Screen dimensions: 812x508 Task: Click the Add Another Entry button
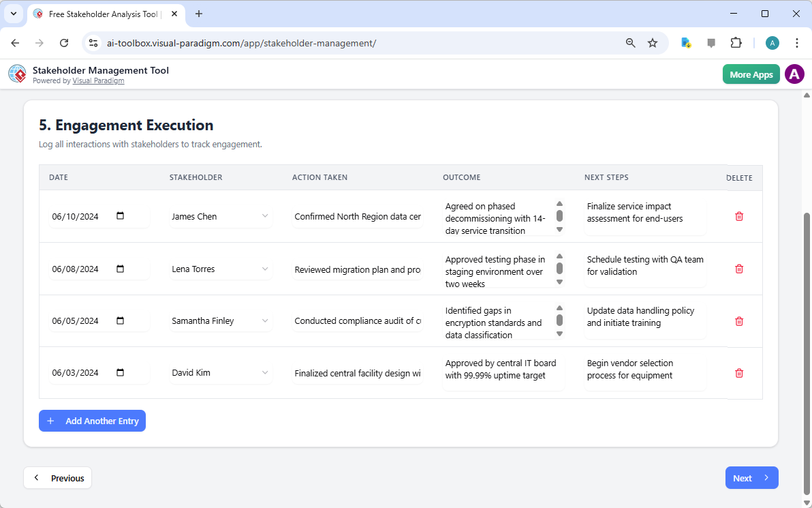tap(92, 421)
